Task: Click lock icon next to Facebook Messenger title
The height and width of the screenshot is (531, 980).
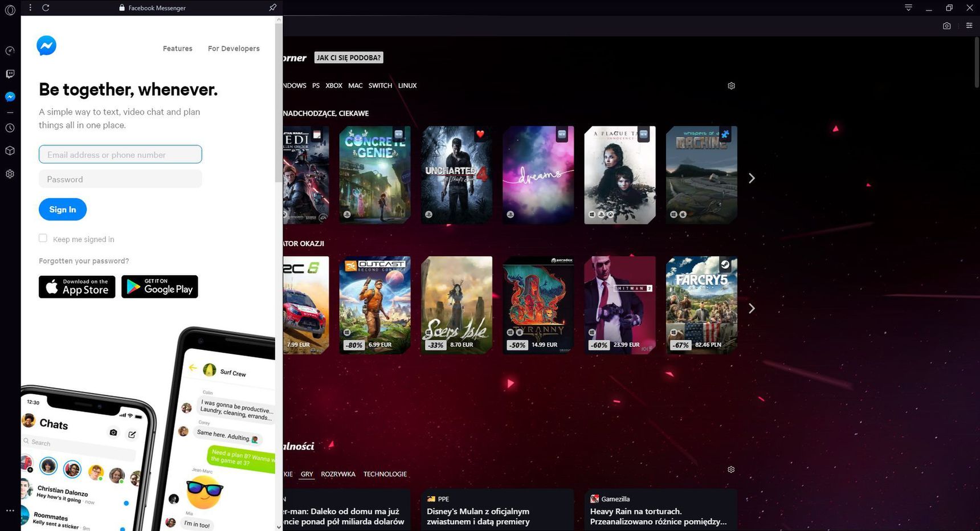Action: click(122, 8)
